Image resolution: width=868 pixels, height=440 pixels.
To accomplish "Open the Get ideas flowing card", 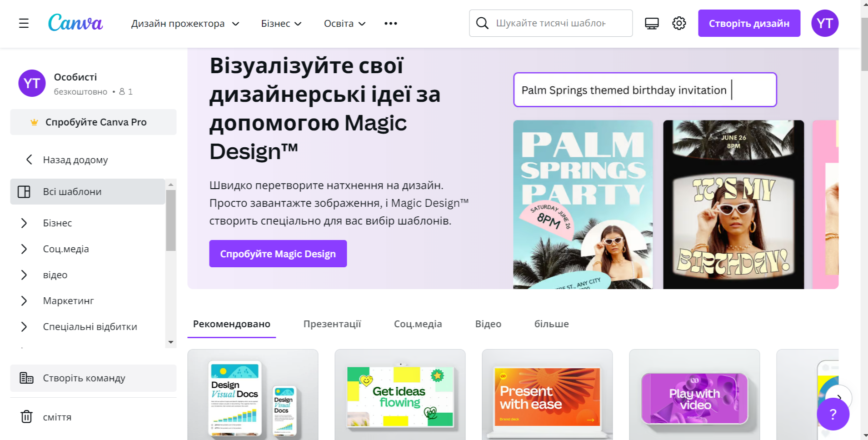I will pos(400,395).
